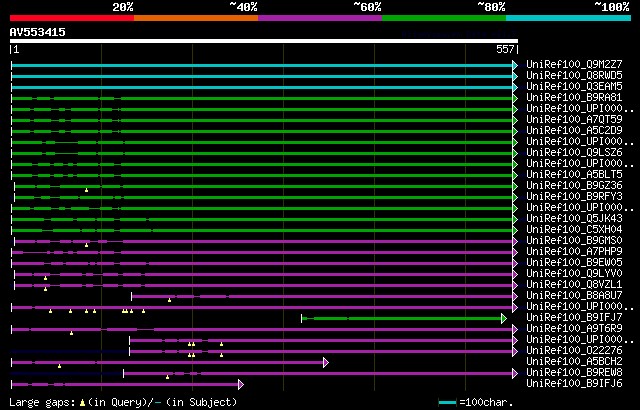The width and height of the screenshot is (640, 410).
Task: Click the cyan 100char scale bar in legend
Action: coord(447,403)
